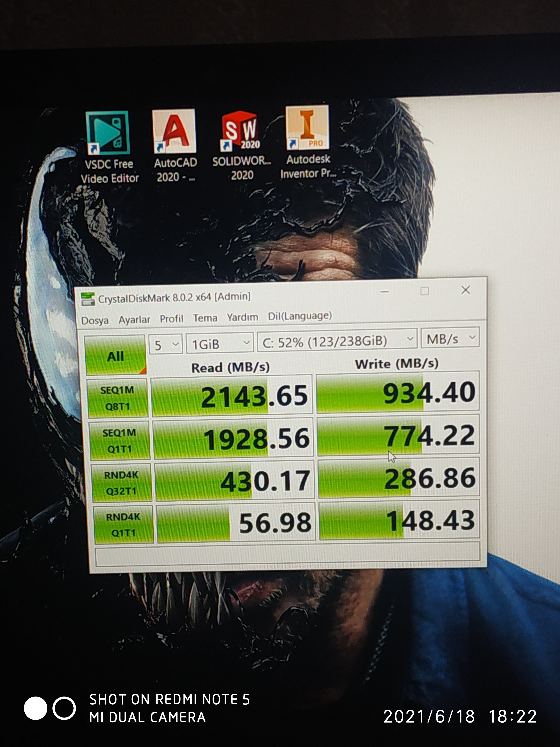Start the RND4K Q32T1 benchmark test

[122, 483]
